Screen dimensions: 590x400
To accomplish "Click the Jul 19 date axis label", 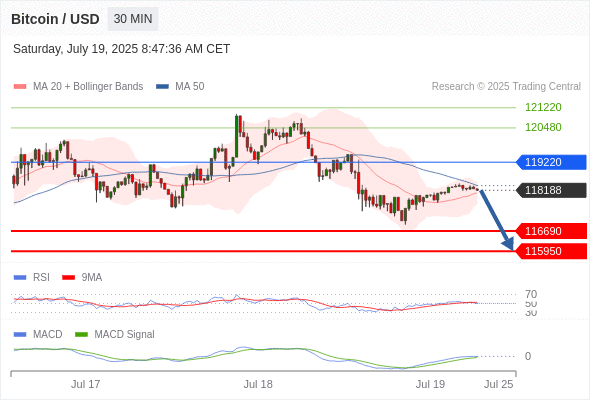I will pos(430,384).
